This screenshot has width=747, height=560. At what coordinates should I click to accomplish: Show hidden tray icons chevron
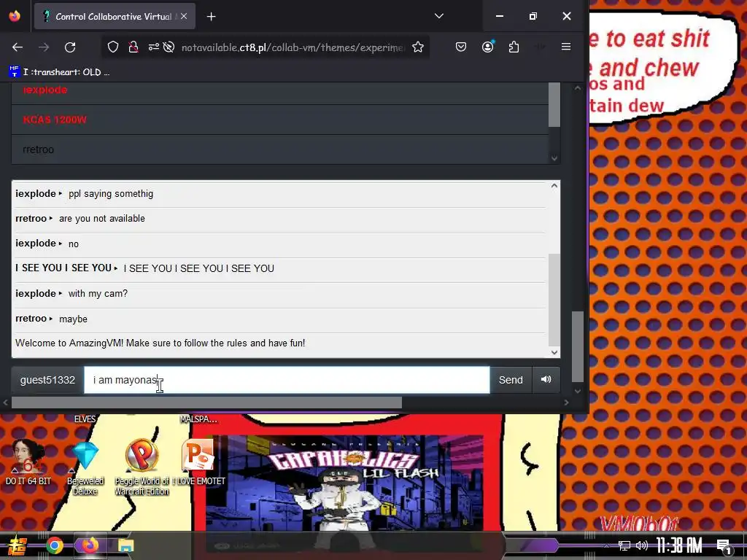click(x=606, y=545)
